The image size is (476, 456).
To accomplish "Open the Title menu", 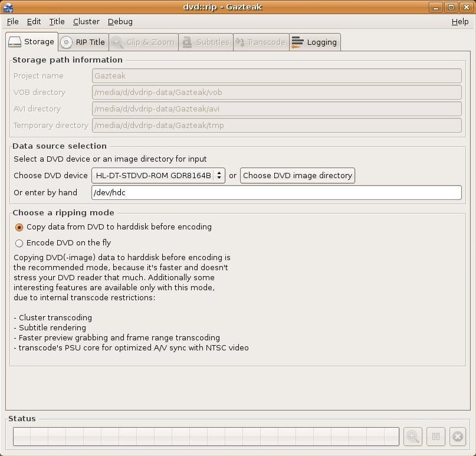I will click(57, 22).
